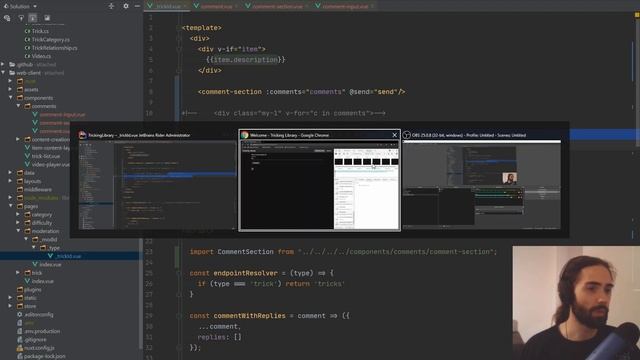Viewport: 640px width, 360px height.
Task: Switch to the _trickId.vue editor tab
Action: [x=167, y=6]
